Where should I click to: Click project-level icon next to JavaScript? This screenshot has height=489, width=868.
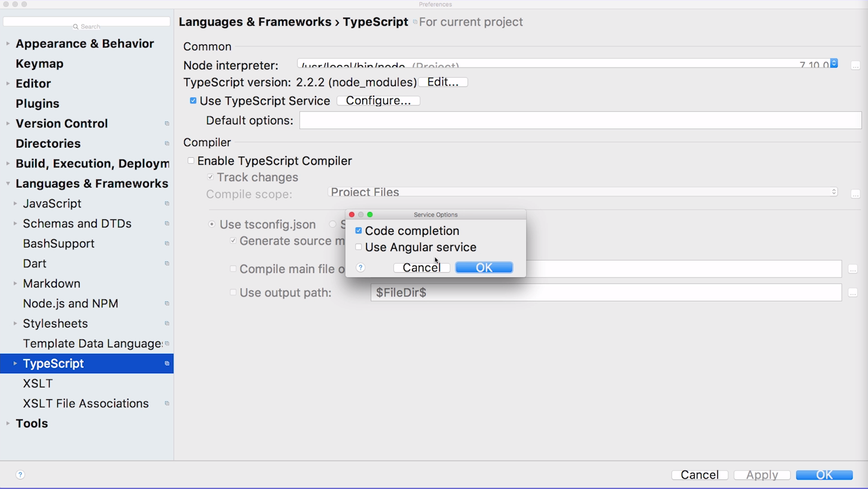pos(167,204)
